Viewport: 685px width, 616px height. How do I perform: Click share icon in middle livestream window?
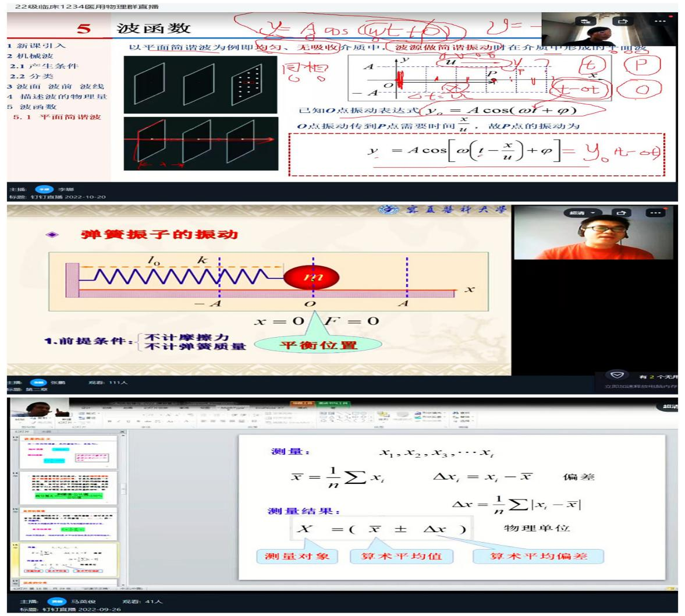(623, 213)
